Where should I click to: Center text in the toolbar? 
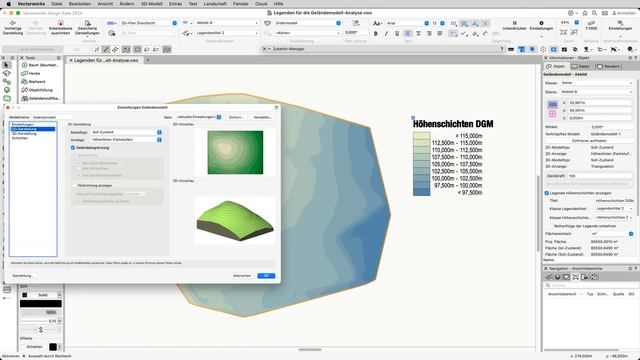tap(418, 33)
